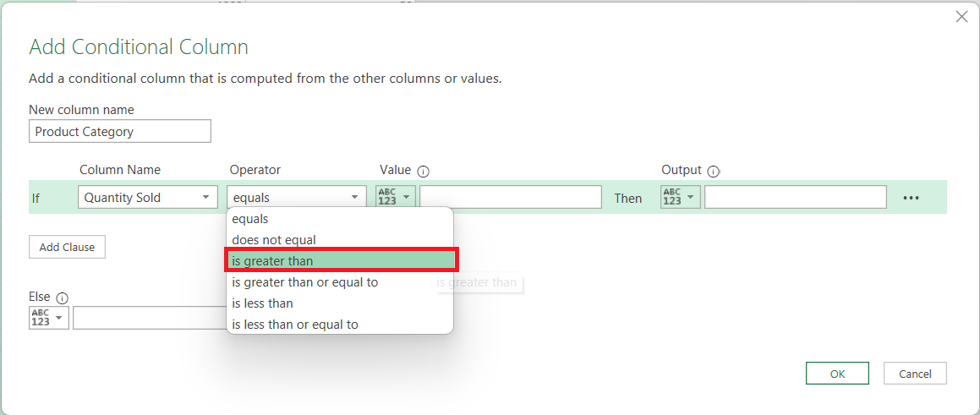Show the Value info tooltip icon
980x415 pixels.
424,171
